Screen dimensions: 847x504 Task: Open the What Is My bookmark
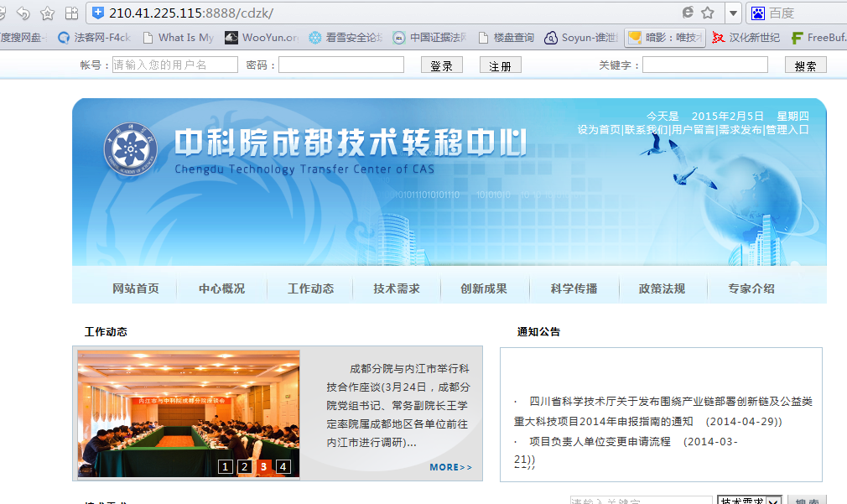[x=178, y=37]
